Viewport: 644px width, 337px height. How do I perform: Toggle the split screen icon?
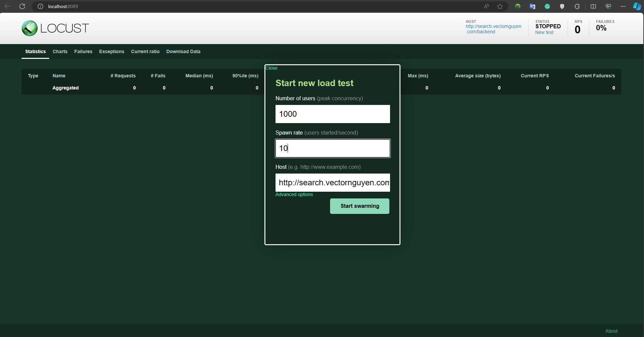click(x=593, y=6)
